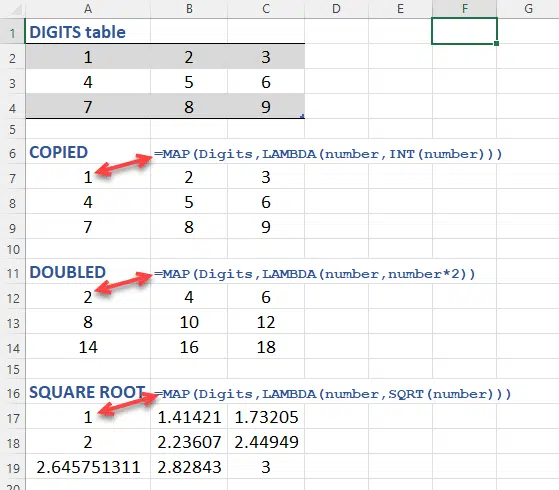The image size is (559, 490).
Task: Click the DIGITS table title cell
Action: tap(88, 31)
